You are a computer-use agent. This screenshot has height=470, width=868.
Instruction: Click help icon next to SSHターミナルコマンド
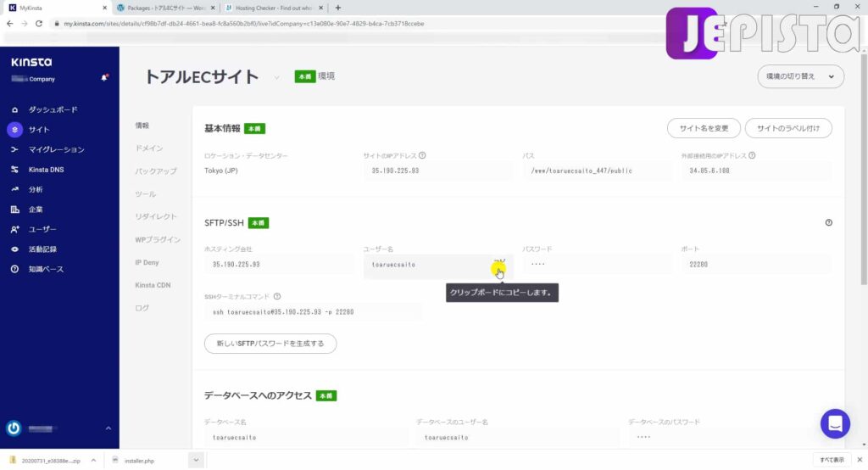(x=277, y=297)
